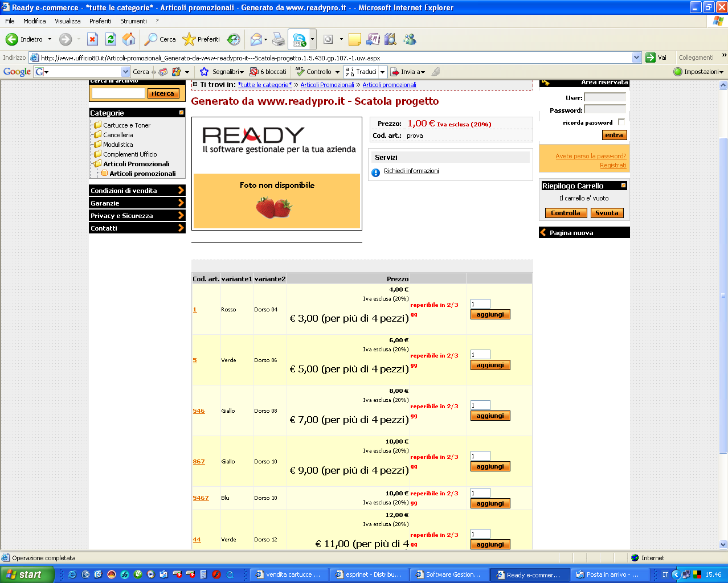Open the Preferiti menu
728x583 pixels.
coord(100,21)
